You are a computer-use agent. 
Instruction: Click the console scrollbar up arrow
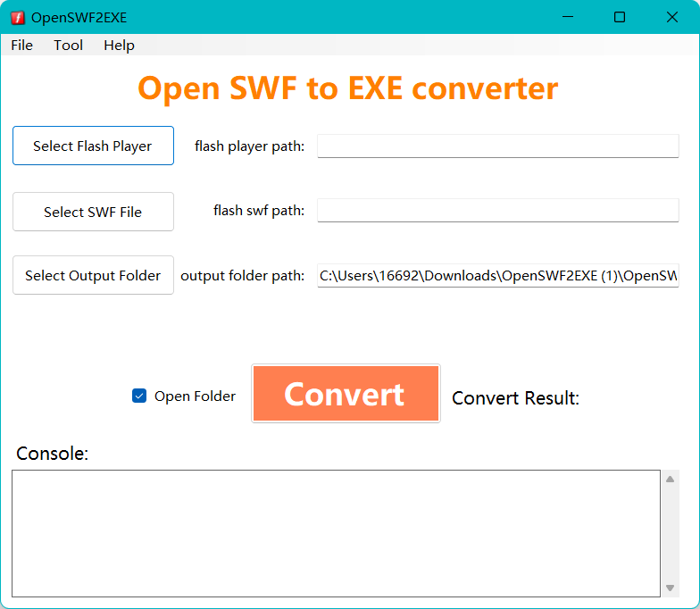(x=670, y=479)
